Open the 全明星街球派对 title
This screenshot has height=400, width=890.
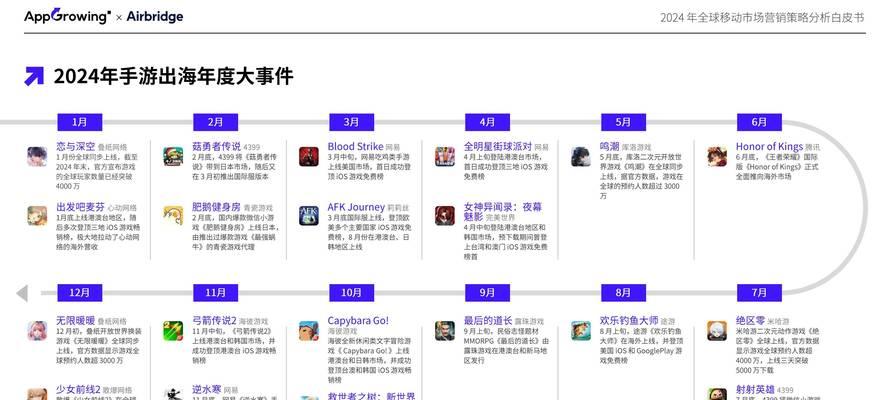pos(498,146)
